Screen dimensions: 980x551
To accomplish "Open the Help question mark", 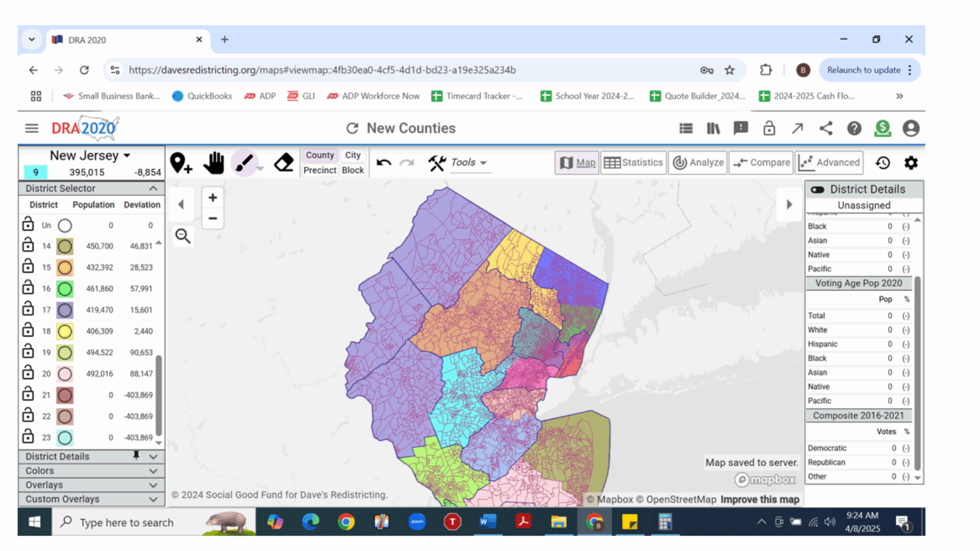I will pyautogui.click(x=854, y=129).
